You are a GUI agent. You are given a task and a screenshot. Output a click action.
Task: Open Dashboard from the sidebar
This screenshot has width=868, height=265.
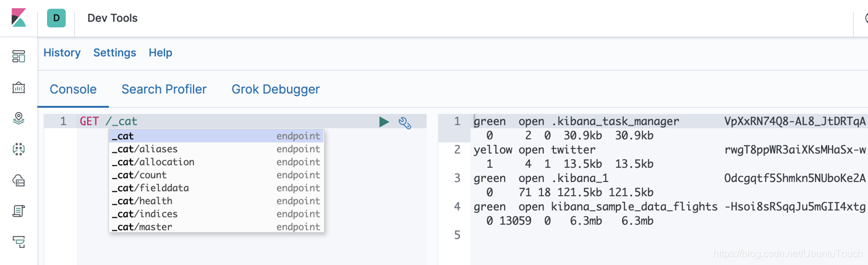[19, 56]
